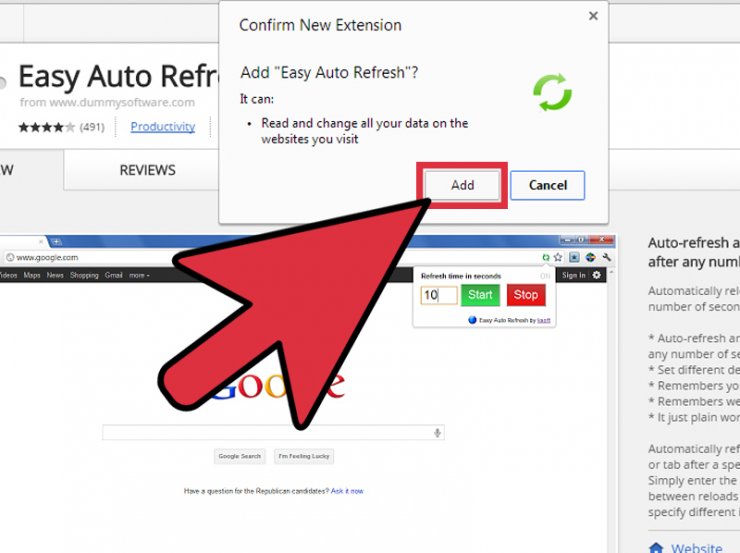
Task: Click I'm Feeling Lucky button in preview
Action: pyautogui.click(x=304, y=456)
